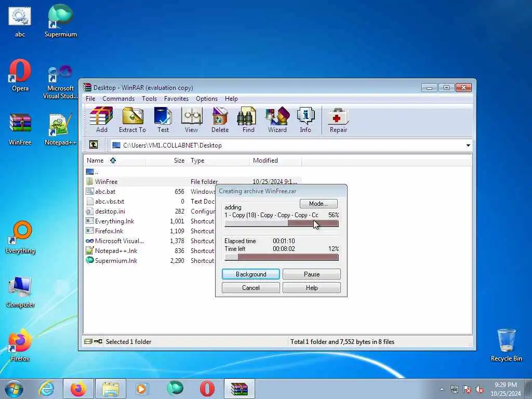Select the WinFree folder row

193,181
